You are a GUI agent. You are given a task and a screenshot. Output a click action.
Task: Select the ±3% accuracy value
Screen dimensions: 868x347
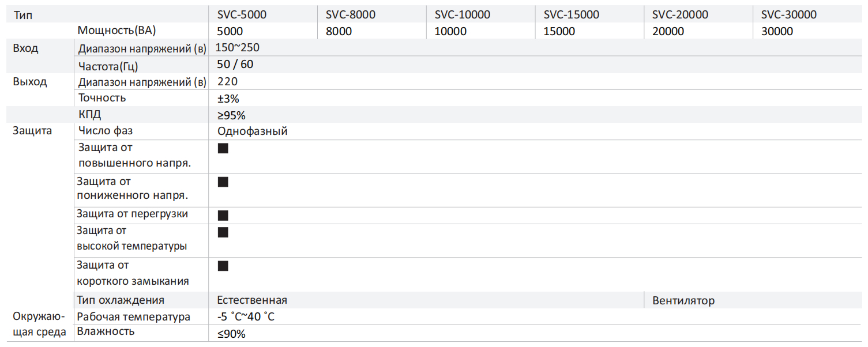228,98
